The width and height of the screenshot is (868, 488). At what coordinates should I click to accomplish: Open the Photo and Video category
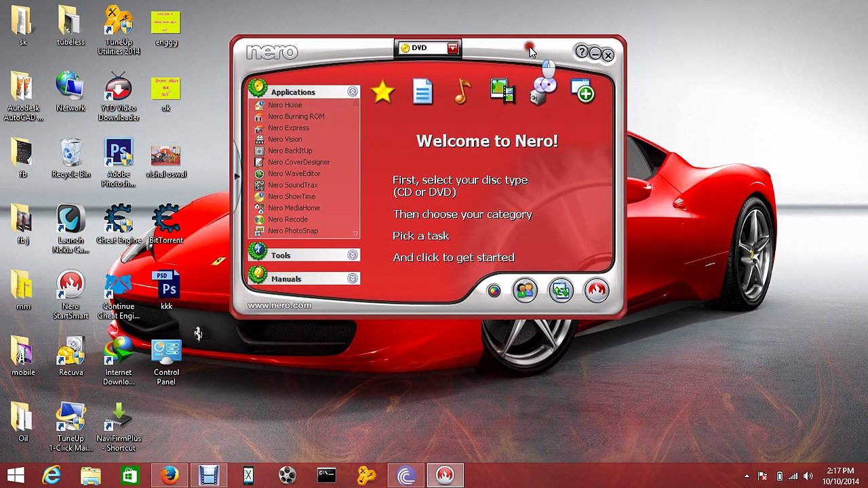coord(502,91)
